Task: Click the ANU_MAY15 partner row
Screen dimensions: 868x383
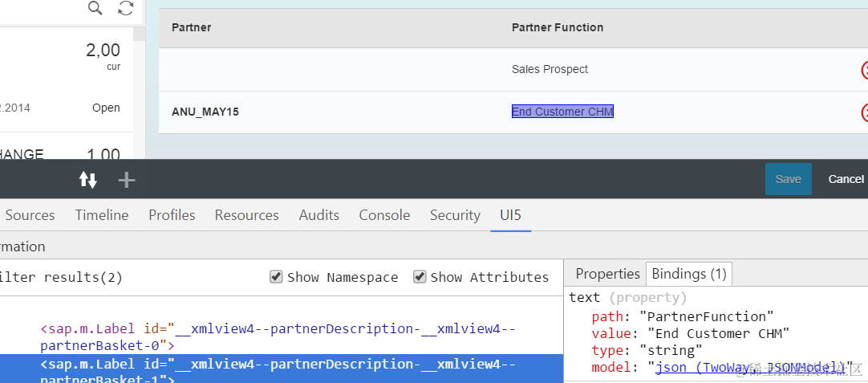Action: pyautogui.click(x=205, y=112)
